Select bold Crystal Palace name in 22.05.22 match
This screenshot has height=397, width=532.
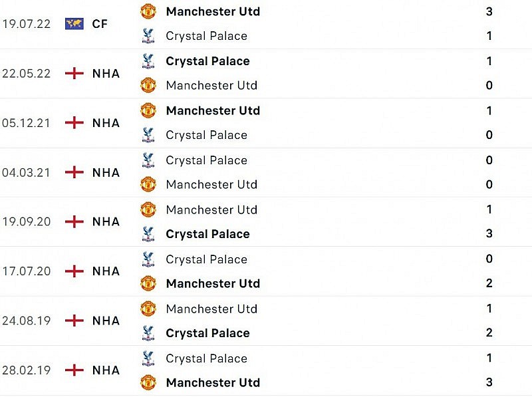pyautogui.click(x=207, y=61)
